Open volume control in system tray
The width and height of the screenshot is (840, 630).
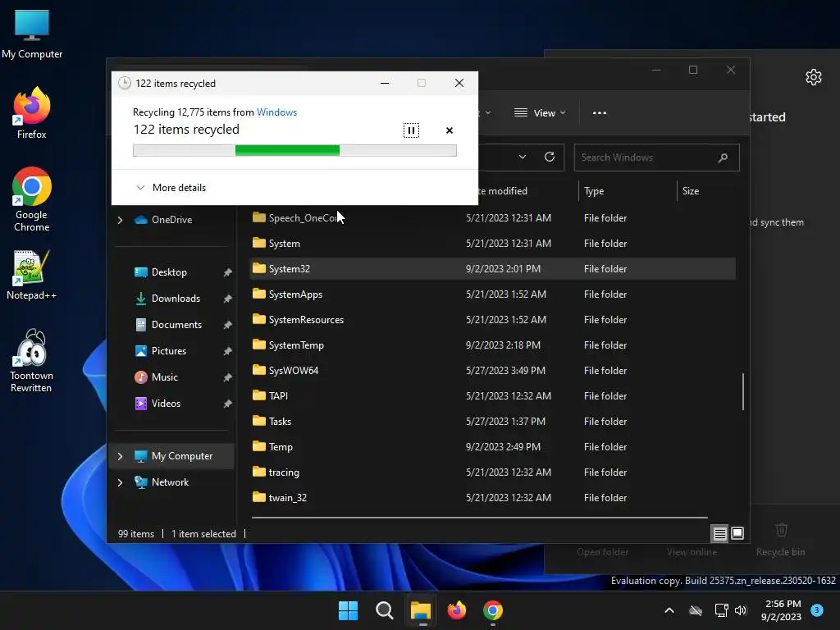(x=741, y=610)
